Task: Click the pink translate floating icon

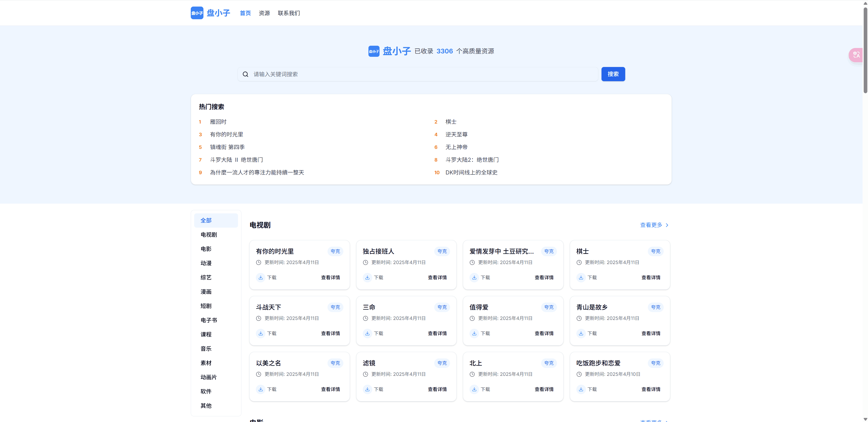Action: 856,55
